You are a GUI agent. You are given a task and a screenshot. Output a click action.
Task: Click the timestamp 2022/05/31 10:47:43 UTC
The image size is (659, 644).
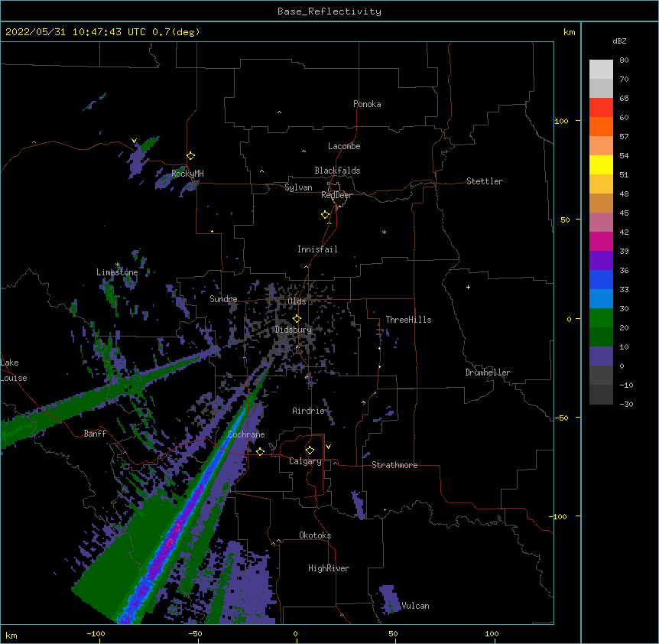(76, 32)
